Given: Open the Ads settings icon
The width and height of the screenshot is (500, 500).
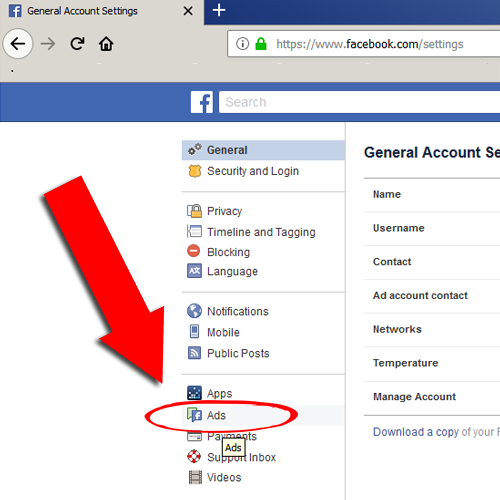Looking at the screenshot, I should [x=194, y=415].
